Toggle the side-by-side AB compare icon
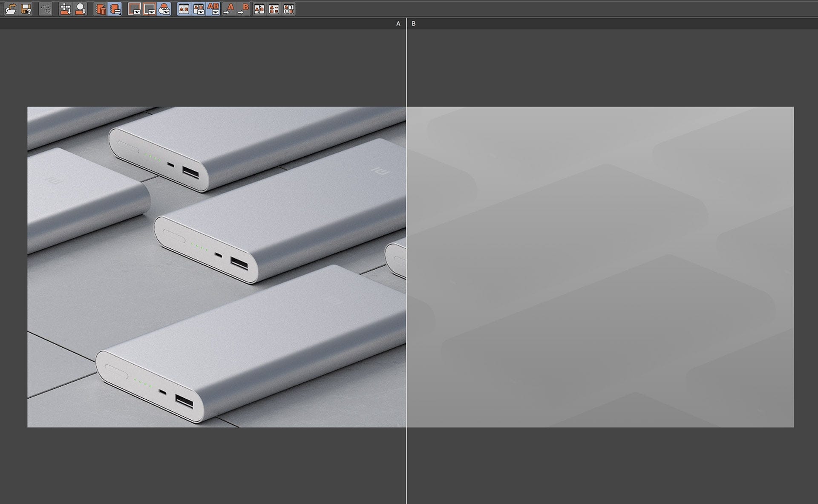The image size is (818, 504). pos(184,9)
